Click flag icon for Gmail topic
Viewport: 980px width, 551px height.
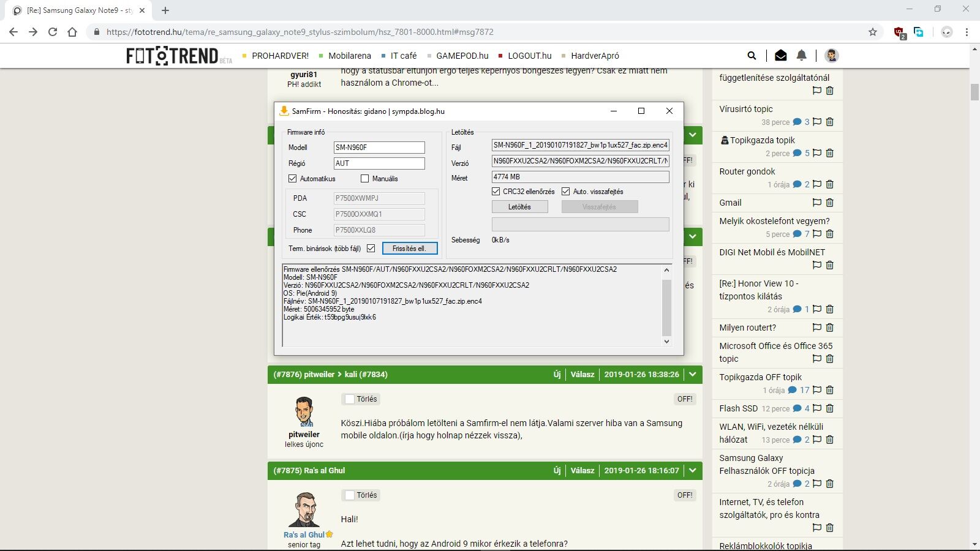coord(817,203)
